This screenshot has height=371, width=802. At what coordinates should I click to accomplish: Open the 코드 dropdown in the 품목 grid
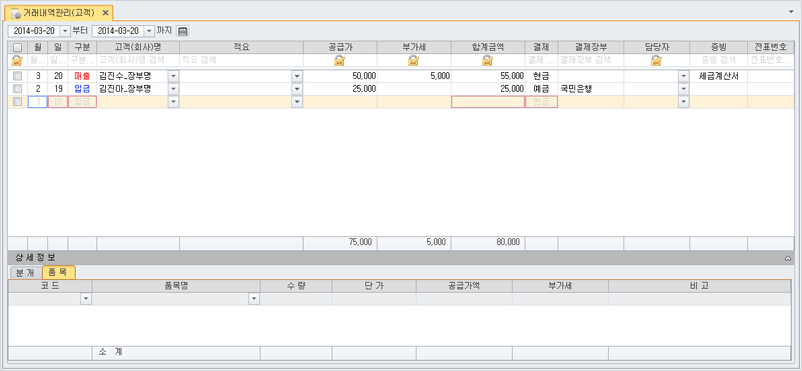click(x=86, y=299)
